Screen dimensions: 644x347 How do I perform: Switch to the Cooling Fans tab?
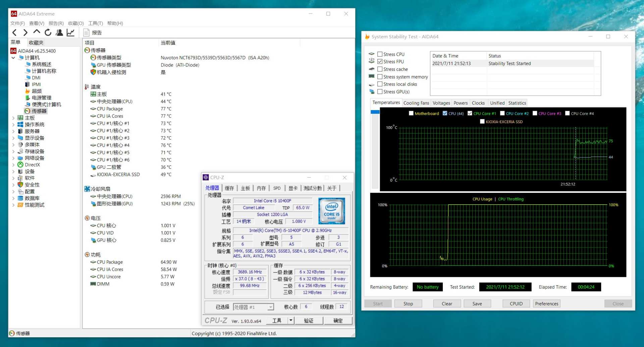[x=416, y=103]
